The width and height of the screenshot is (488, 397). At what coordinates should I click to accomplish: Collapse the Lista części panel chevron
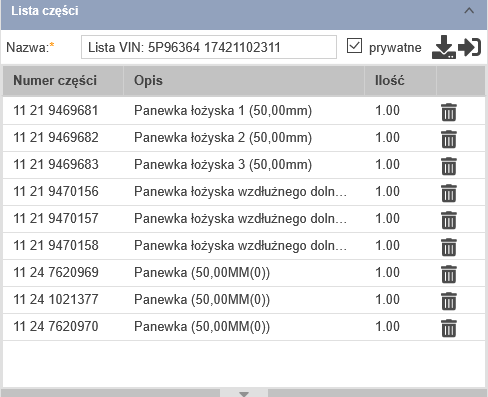(469, 11)
